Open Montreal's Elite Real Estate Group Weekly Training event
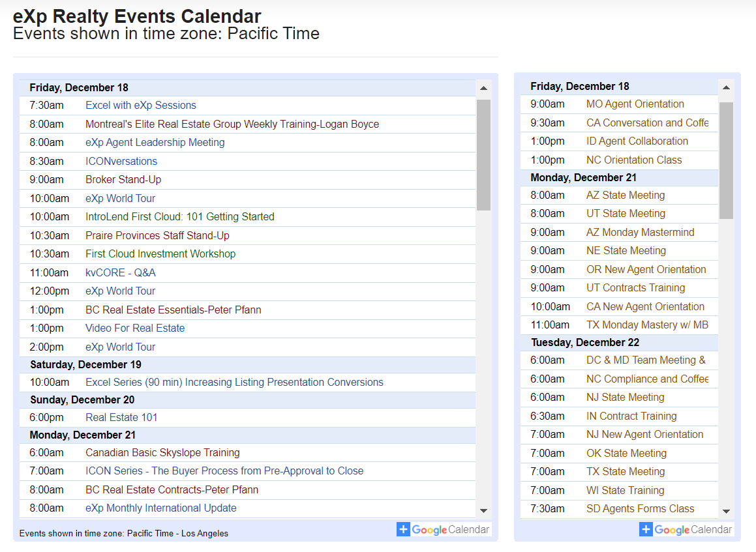Viewport: 756px width, 552px height. 232,124
